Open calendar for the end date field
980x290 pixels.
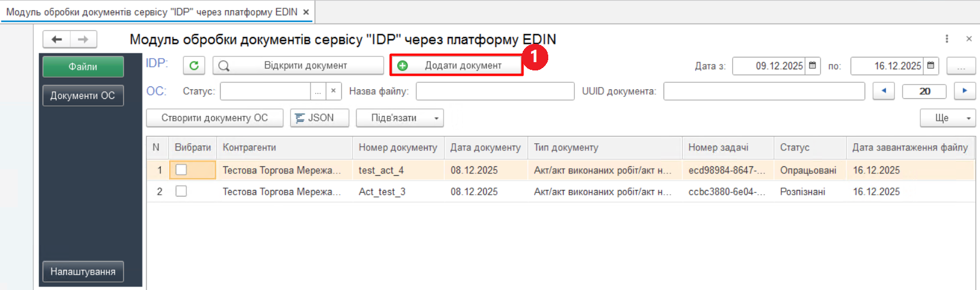coord(931,66)
